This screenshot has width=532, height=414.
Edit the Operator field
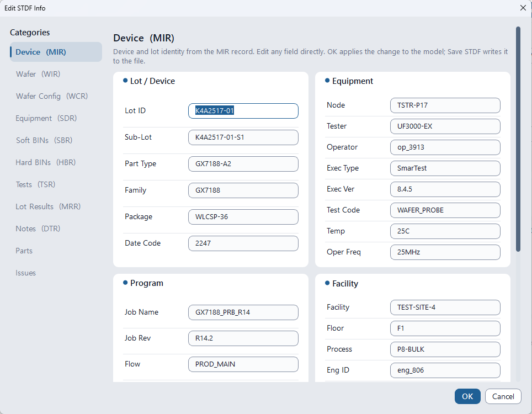pyautogui.click(x=445, y=147)
